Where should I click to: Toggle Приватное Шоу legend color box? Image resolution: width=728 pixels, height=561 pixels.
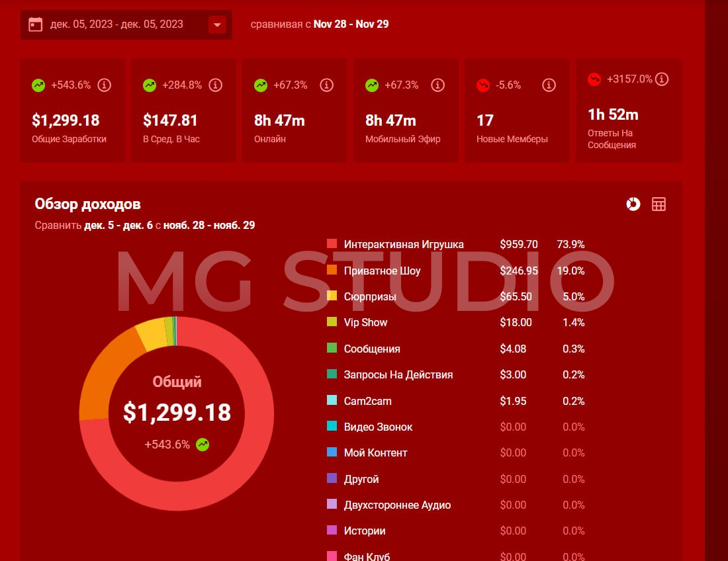click(332, 271)
